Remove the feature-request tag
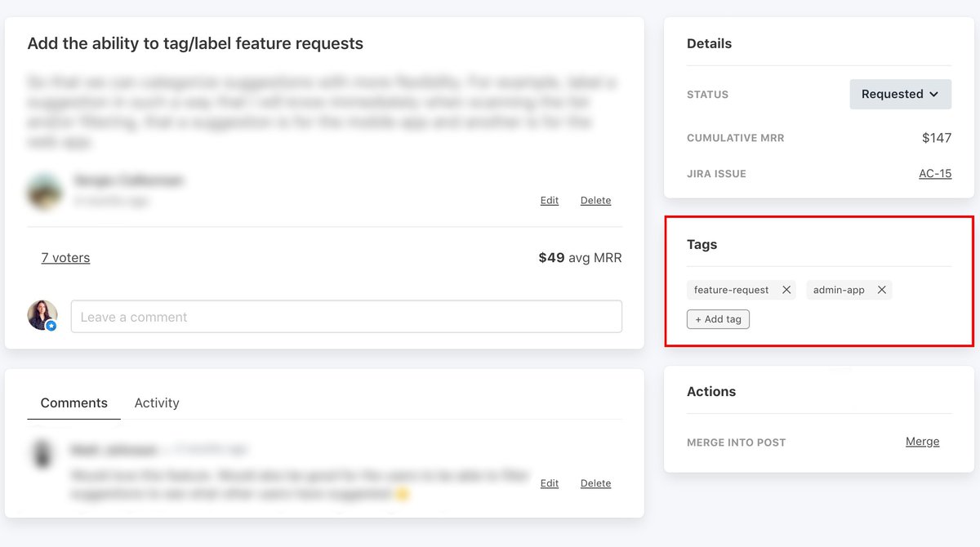This screenshot has height=547, width=980. pyautogui.click(x=786, y=290)
